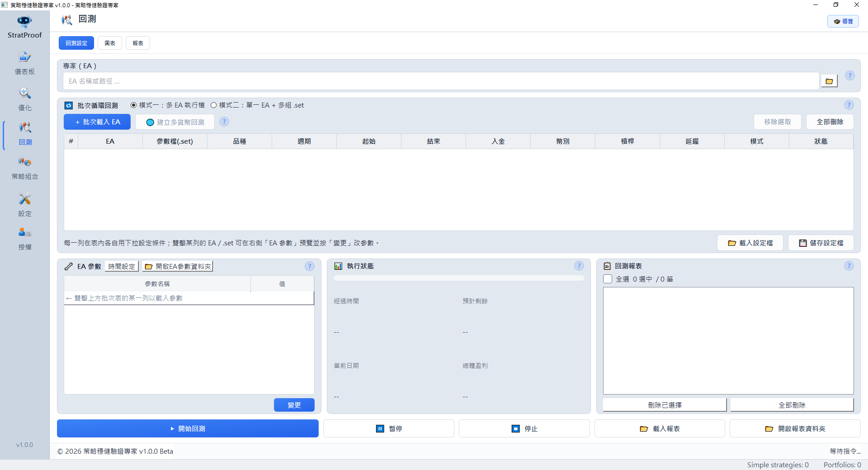Open help for 批次循環回測 section
This screenshot has height=470, width=868.
click(849, 105)
